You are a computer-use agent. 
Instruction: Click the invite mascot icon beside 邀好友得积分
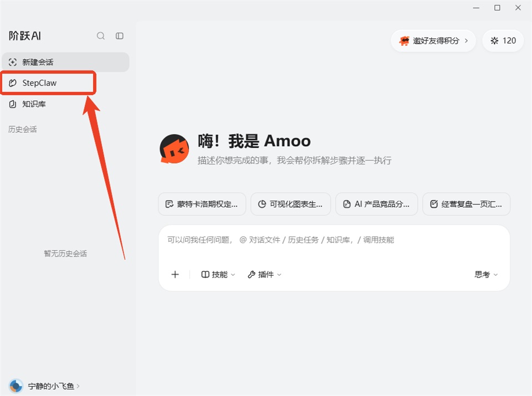pyautogui.click(x=404, y=40)
